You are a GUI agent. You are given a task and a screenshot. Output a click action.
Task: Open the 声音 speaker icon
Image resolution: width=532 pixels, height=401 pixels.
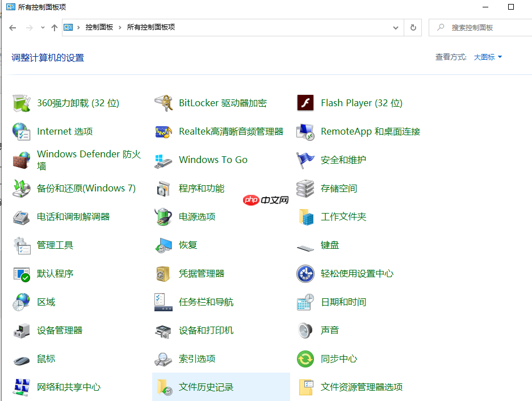point(305,331)
